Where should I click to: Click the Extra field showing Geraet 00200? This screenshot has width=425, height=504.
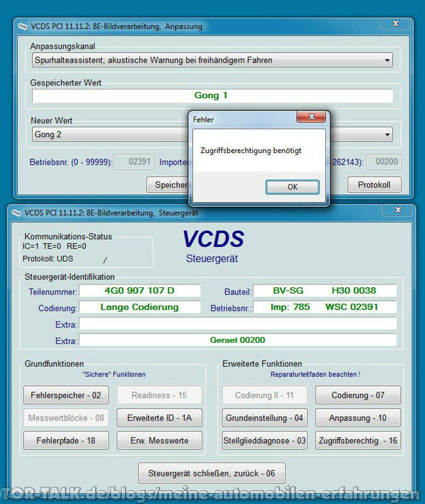[x=238, y=340]
